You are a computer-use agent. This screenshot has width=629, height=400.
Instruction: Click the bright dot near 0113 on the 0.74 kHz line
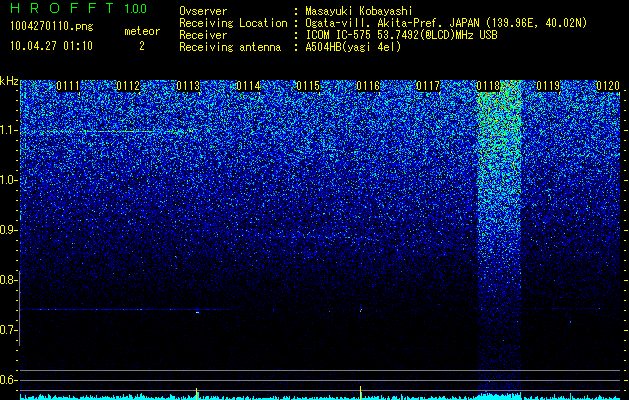coord(197,311)
